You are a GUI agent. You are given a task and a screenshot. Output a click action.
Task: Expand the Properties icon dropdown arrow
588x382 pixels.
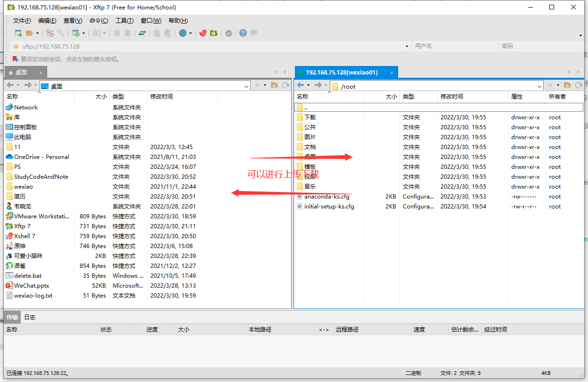pos(83,33)
